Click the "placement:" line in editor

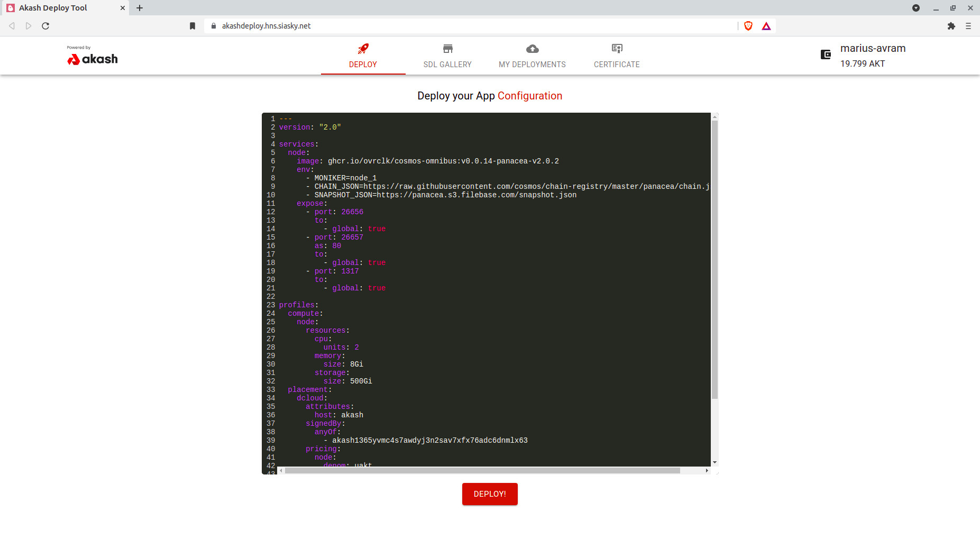coord(310,390)
